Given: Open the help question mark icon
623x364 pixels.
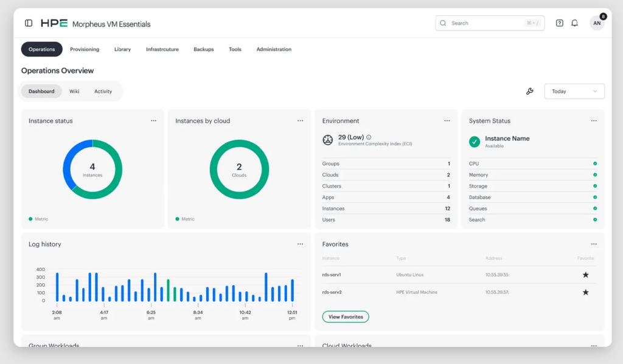Looking at the screenshot, I should point(559,23).
